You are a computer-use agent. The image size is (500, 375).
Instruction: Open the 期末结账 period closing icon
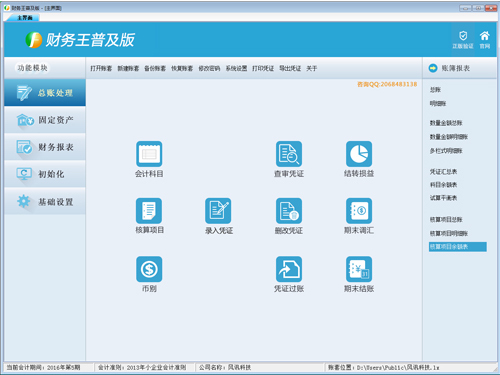359,269
